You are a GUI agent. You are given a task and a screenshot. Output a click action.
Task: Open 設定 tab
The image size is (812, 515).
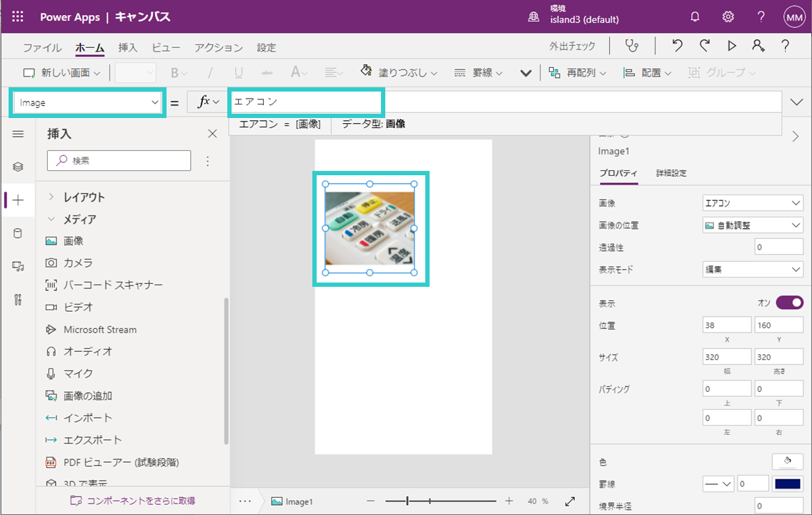tap(267, 48)
